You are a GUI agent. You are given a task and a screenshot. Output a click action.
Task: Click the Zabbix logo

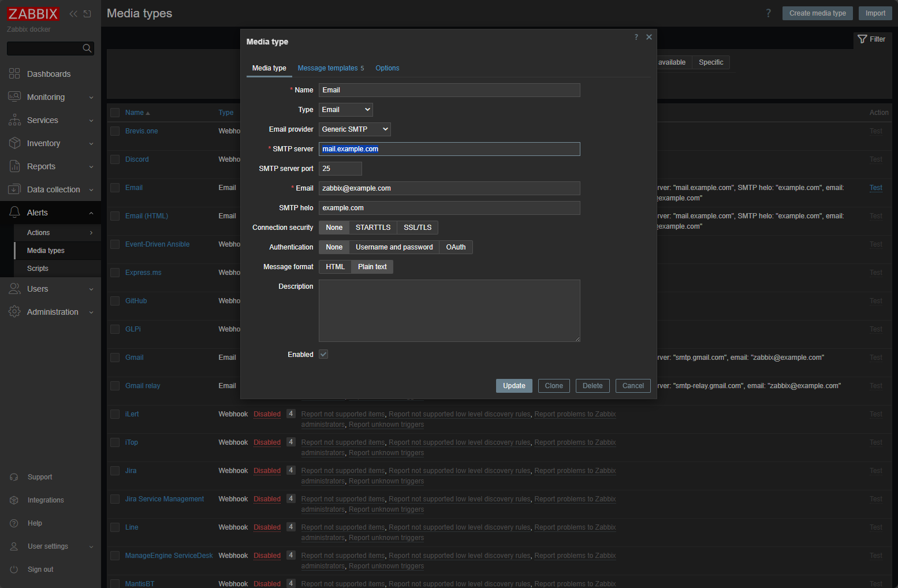[x=33, y=13]
